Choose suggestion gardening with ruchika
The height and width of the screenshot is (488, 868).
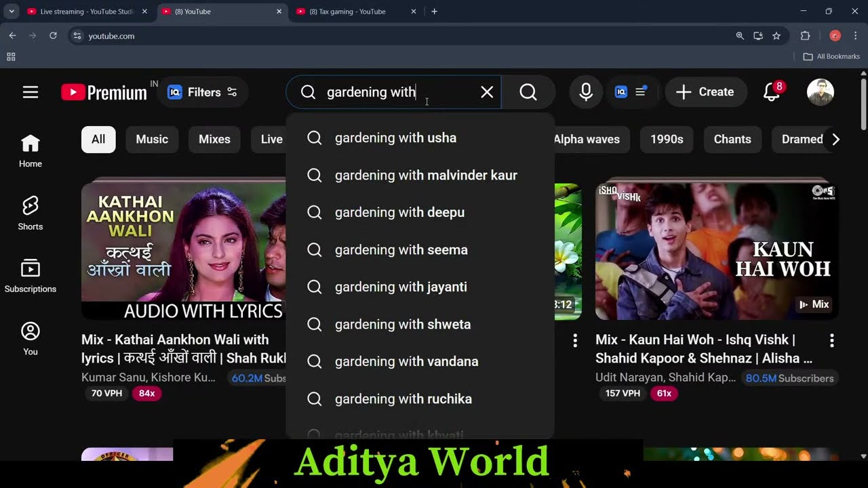pyautogui.click(x=420, y=399)
